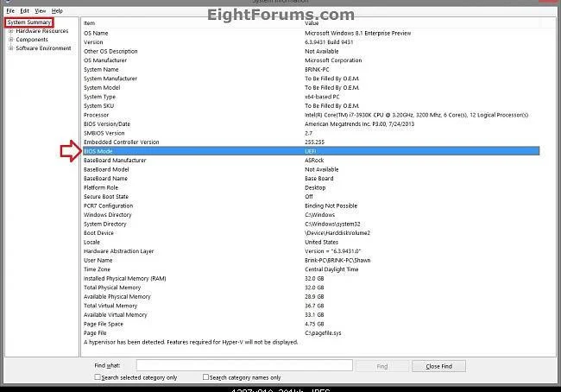Viewport: 561px width, 392px height.
Task: Click the UEFI value cell
Action: 310,151
